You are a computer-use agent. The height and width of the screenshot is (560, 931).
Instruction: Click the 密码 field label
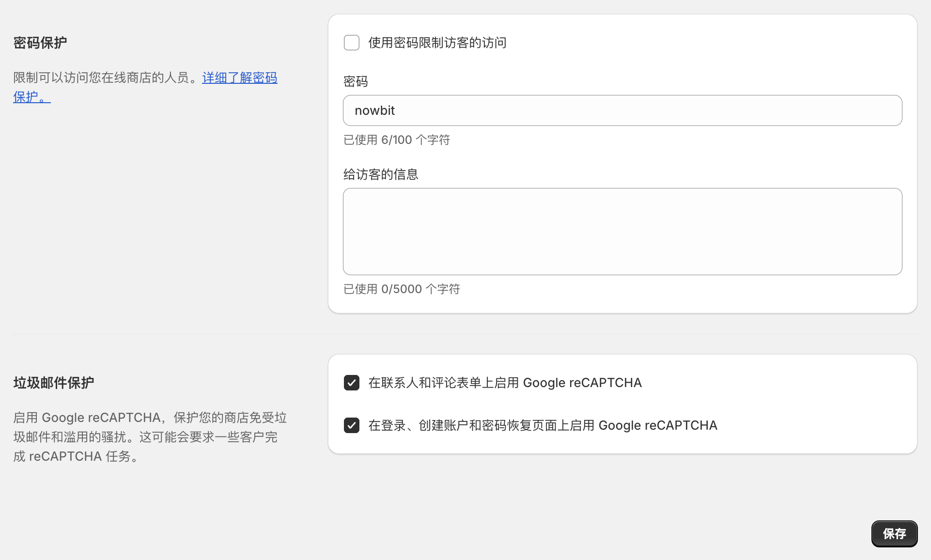(x=356, y=81)
